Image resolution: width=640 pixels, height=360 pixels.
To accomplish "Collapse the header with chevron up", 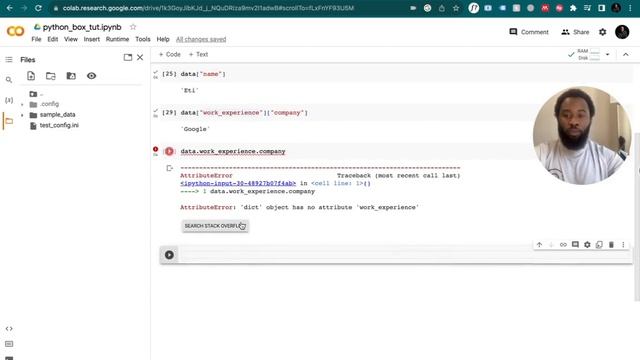I will coord(626,54).
